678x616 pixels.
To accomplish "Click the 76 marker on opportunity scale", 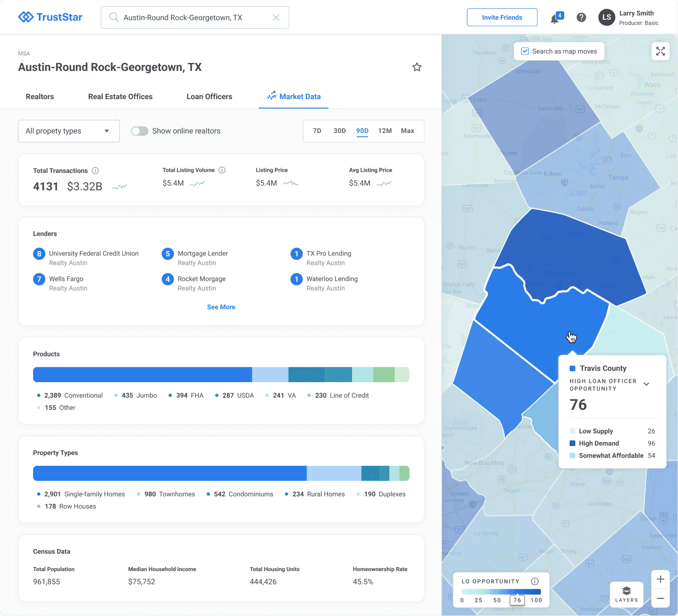I will (517, 600).
